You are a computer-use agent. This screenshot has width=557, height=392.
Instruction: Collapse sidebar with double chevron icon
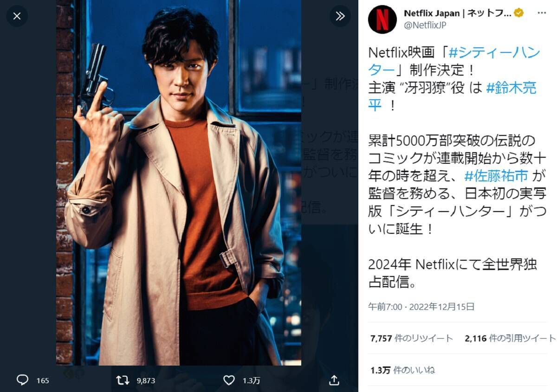coord(340,16)
